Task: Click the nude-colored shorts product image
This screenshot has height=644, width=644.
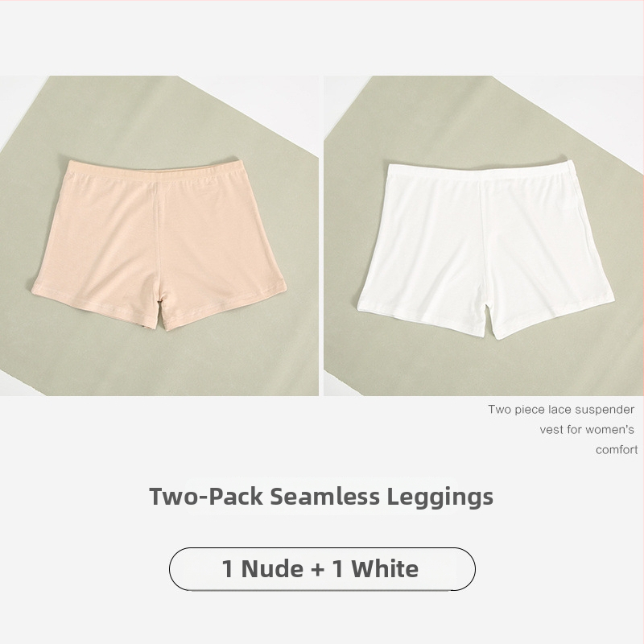Action: click(x=159, y=235)
